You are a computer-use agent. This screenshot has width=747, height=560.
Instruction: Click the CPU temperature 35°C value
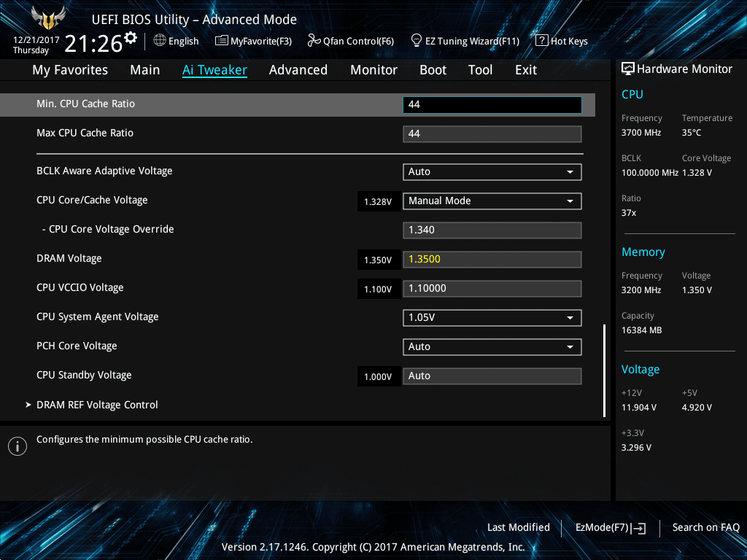point(692,133)
